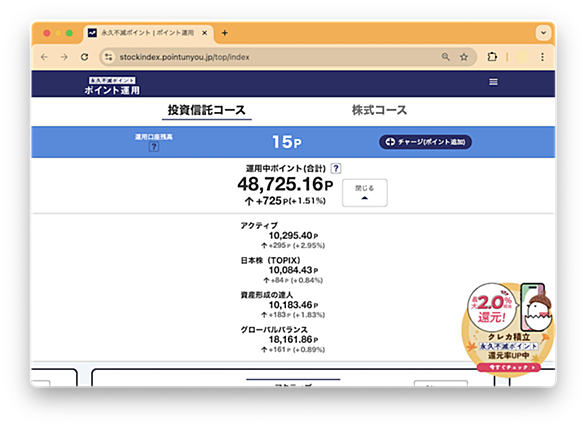Viewport: 586px width, 427px height.
Task: Open the site information icon beside URL
Action: coord(109,57)
